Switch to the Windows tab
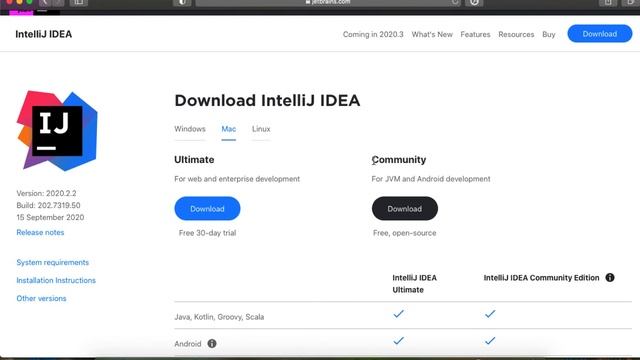 pyautogui.click(x=190, y=129)
